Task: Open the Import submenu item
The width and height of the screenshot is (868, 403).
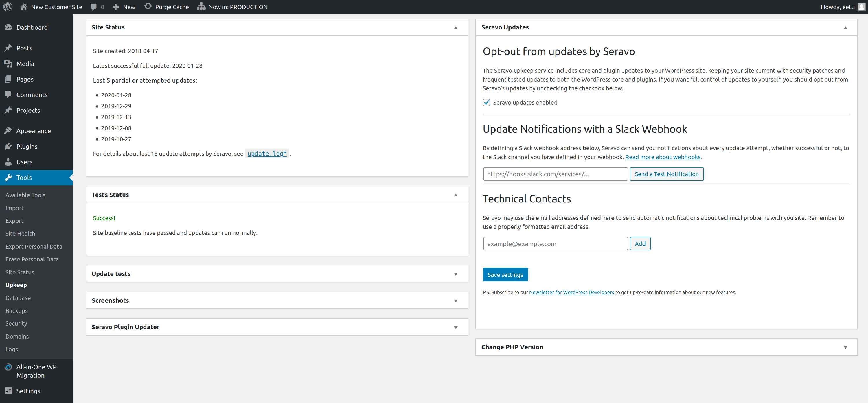Action: pos(14,208)
